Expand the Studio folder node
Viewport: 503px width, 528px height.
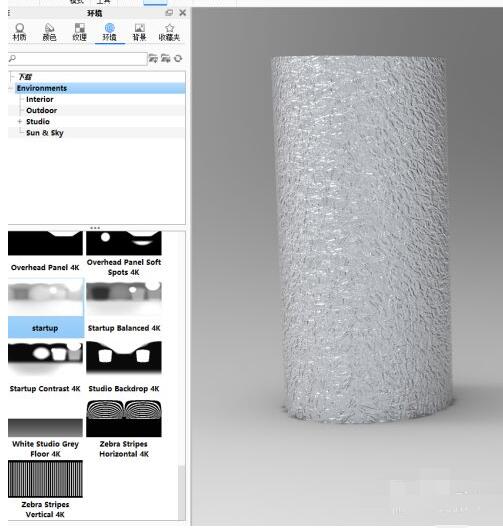(x=20, y=122)
